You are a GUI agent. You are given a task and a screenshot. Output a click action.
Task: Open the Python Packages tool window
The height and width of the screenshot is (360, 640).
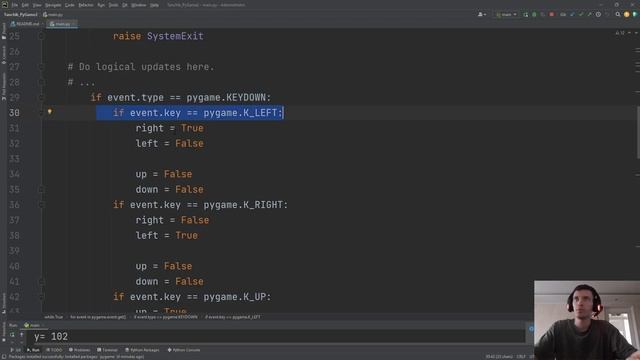[142, 350]
